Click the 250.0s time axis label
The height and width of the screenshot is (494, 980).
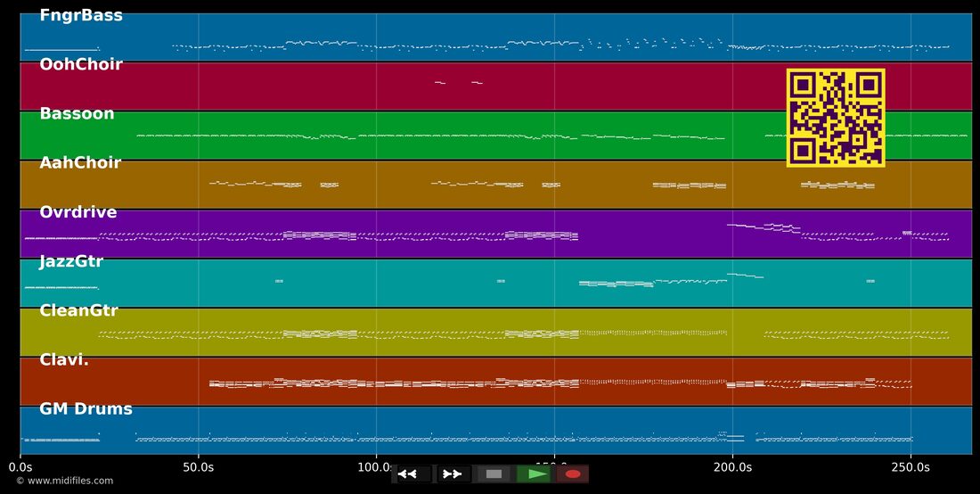click(911, 467)
